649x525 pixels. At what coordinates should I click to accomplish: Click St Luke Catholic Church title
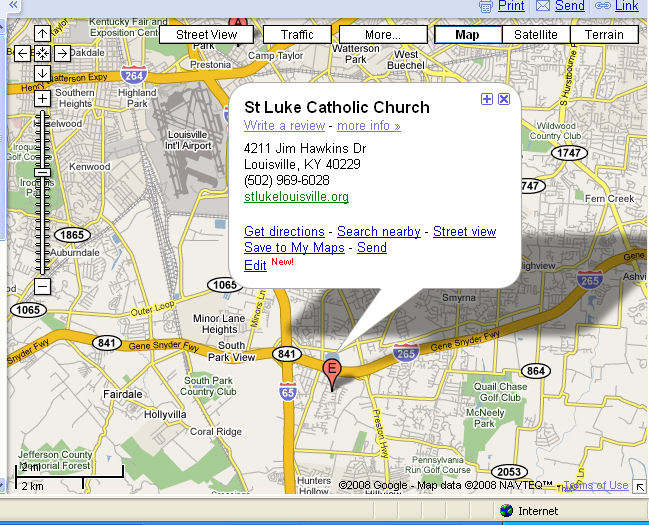pos(337,107)
